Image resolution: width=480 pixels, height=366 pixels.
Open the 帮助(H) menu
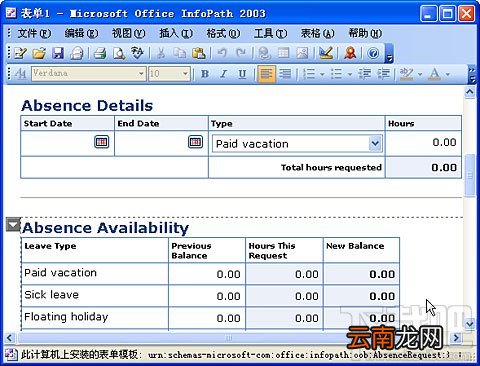click(x=365, y=33)
